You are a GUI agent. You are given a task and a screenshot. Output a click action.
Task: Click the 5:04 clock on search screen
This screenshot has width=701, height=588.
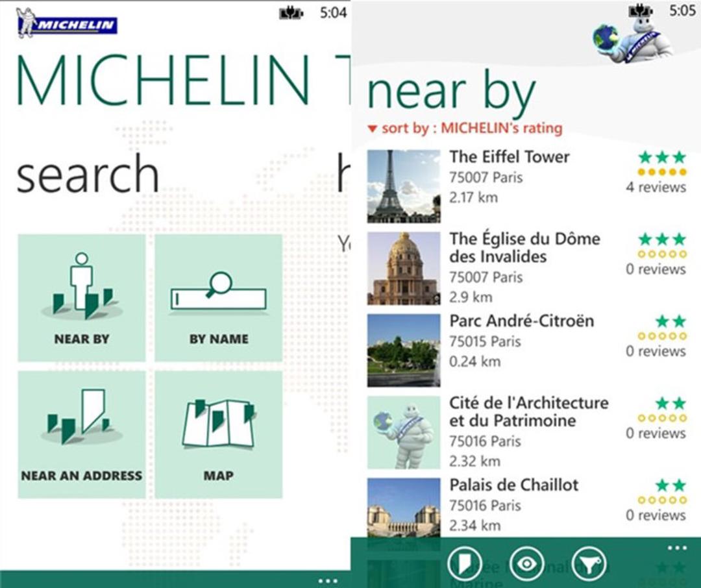(x=333, y=13)
